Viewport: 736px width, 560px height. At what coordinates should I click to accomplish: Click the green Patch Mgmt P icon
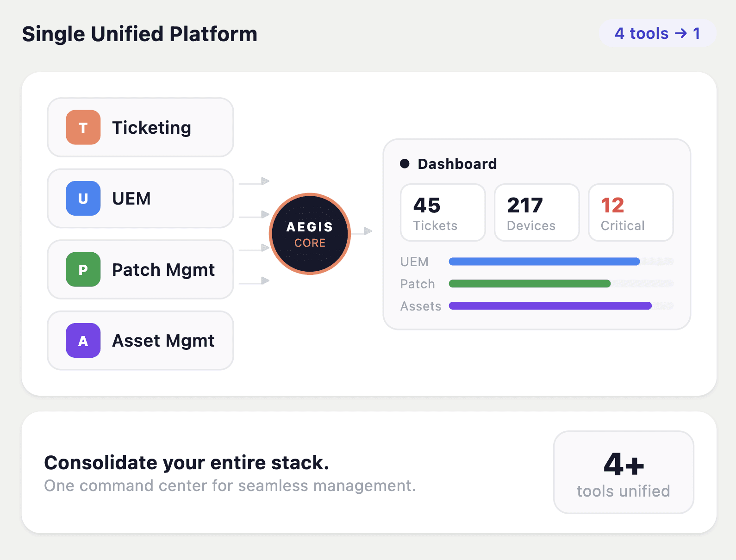coord(83,269)
